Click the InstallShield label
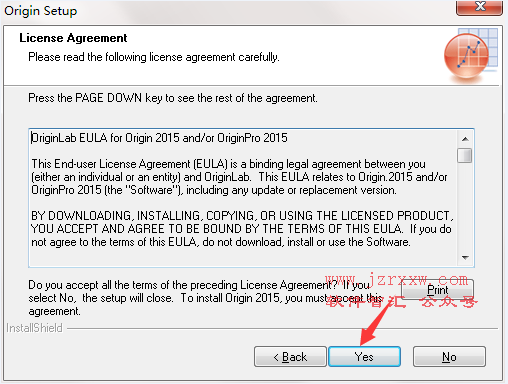Screen dimensions: 508x384 [x=34, y=328]
